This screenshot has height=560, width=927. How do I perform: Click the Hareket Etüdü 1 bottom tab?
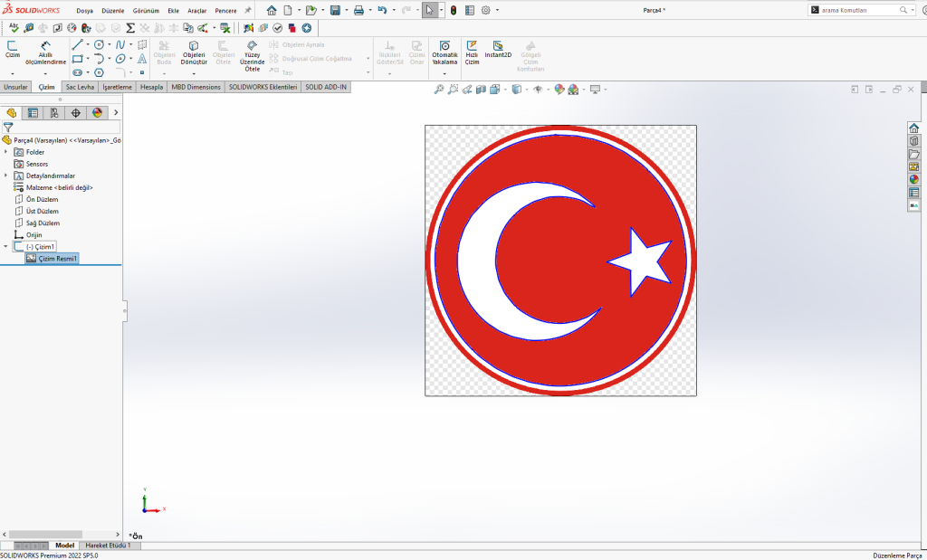pyautogui.click(x=108, y=546)
